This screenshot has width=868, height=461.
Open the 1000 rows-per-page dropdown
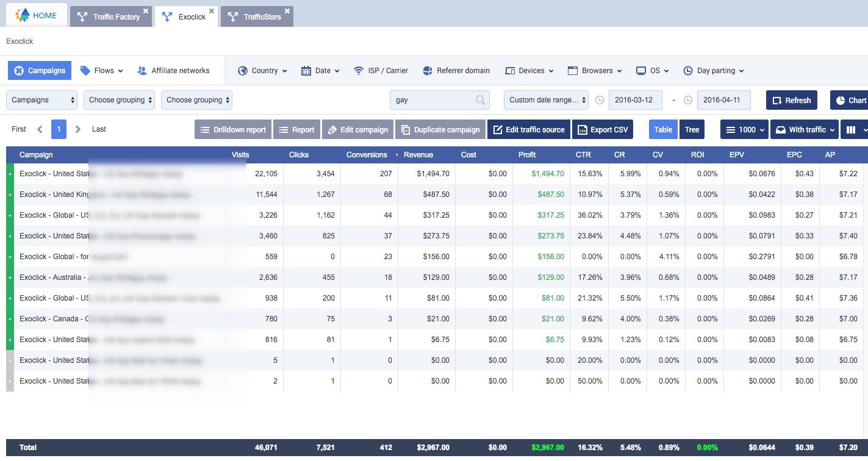[744, 129]
